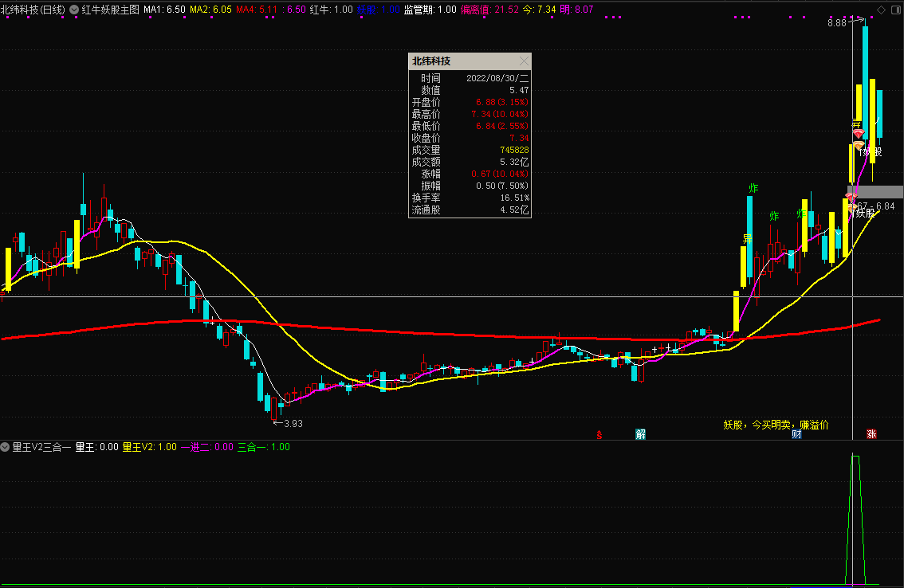Click the 红牛妖股主图 indicator name

coord(111,10)
